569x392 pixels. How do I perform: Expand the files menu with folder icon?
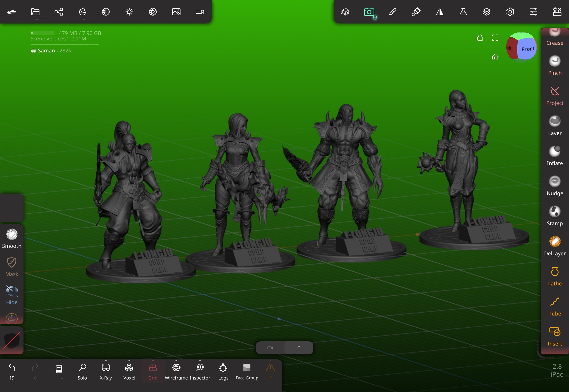pyautogui.click(x=35, y=12)
